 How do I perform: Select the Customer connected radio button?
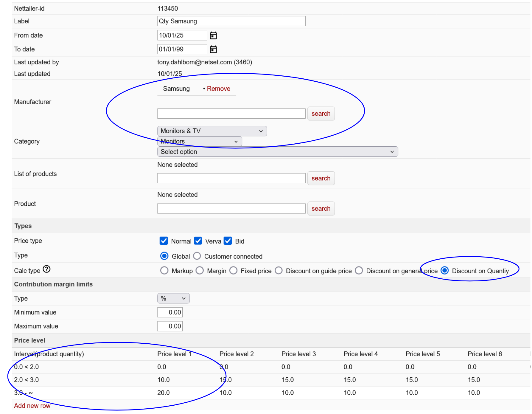197,256
